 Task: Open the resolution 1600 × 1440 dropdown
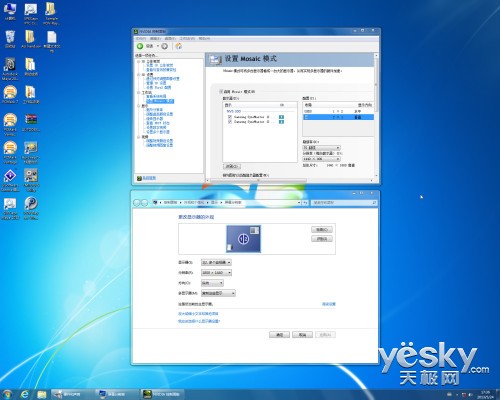point(216,273)
